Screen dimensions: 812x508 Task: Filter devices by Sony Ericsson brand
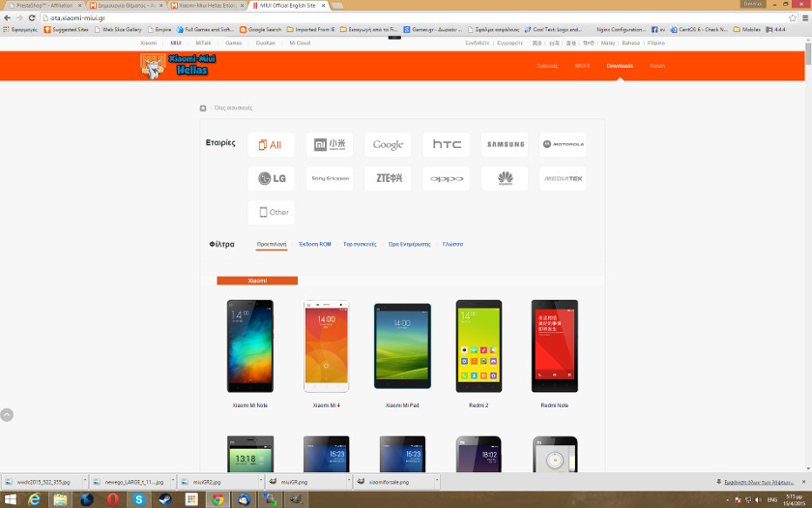coord(330,178)
